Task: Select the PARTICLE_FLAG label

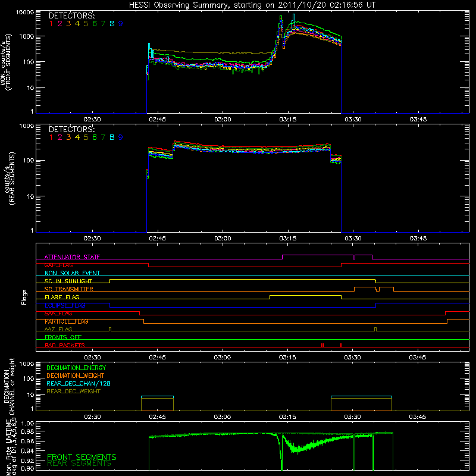Action: pyautogui.click(x=67, y=321)
